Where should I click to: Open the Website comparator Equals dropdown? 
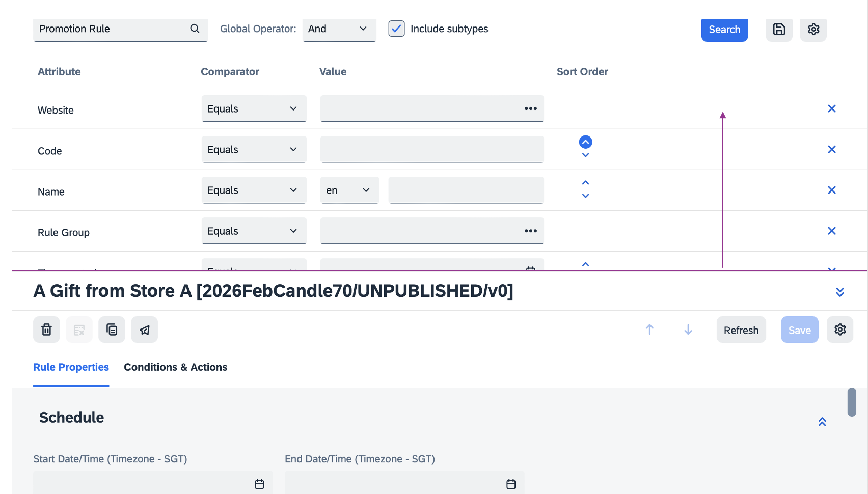254,109
